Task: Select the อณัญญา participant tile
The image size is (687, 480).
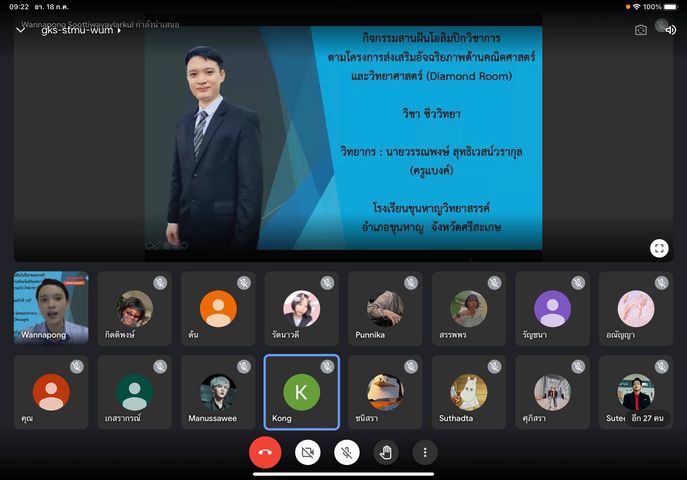Action: (636, 308)
